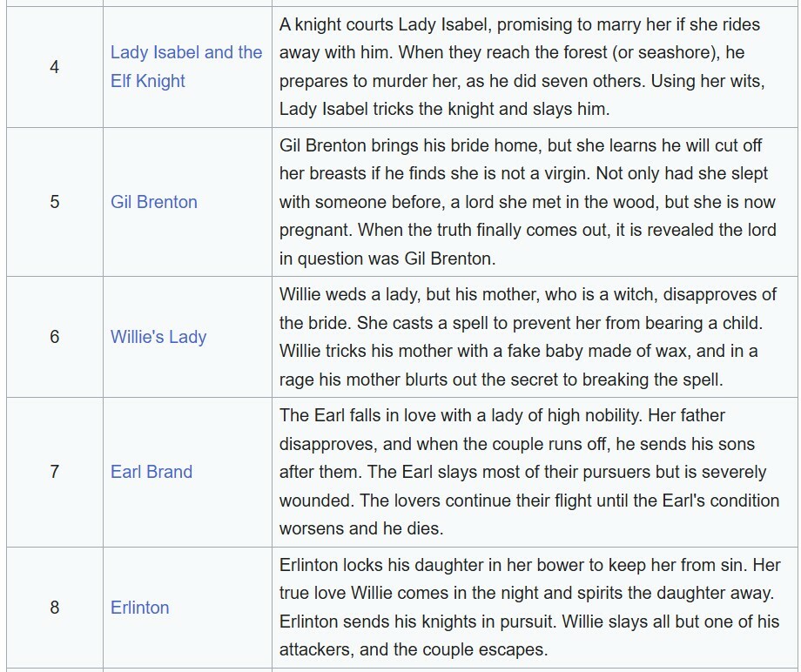Follow the Willie's Lady link
The height and width of the screenshot is (672, 801).
point(158,337)
